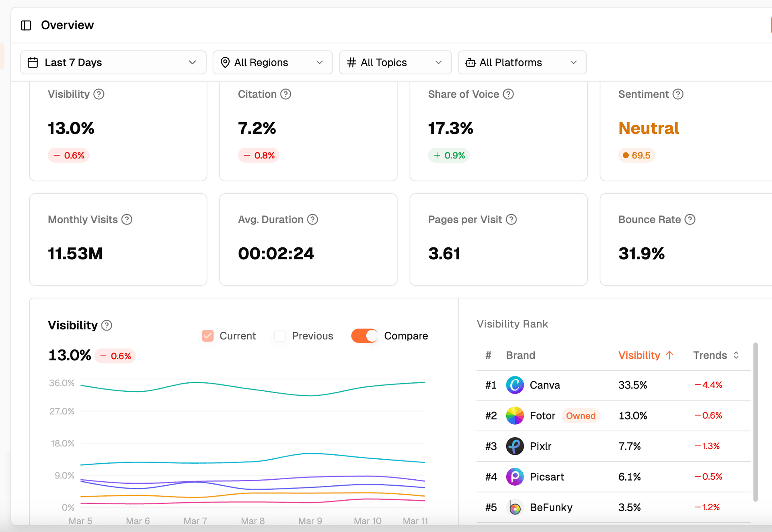Open the All Platforms filter dropdown
This screenshot has width=772, height=532.
522,62
